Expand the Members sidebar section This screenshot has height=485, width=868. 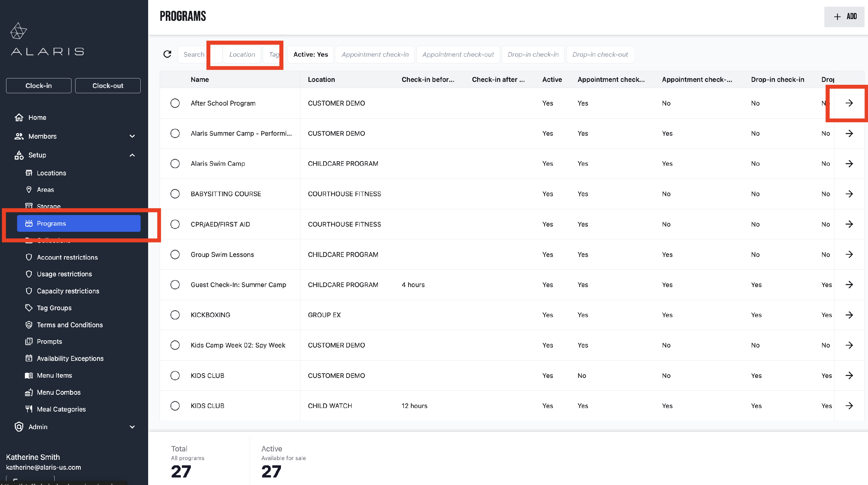tap(132, 136)
